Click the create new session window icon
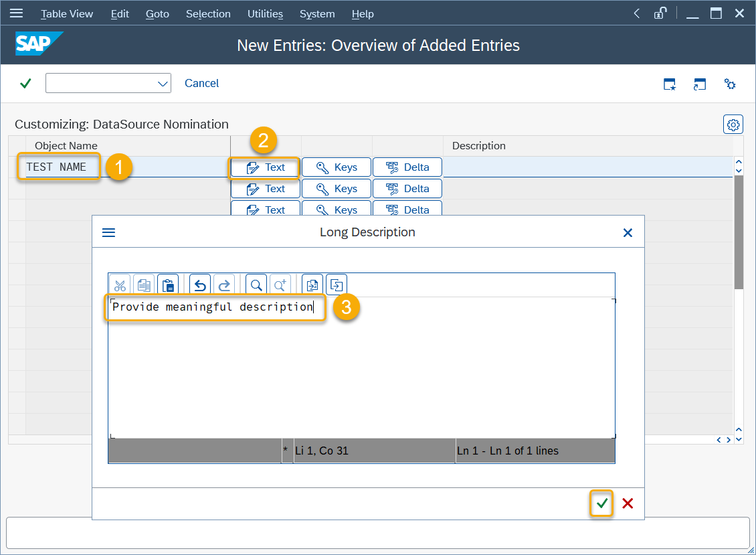This screenshot has height=555, width=756. 670,84
